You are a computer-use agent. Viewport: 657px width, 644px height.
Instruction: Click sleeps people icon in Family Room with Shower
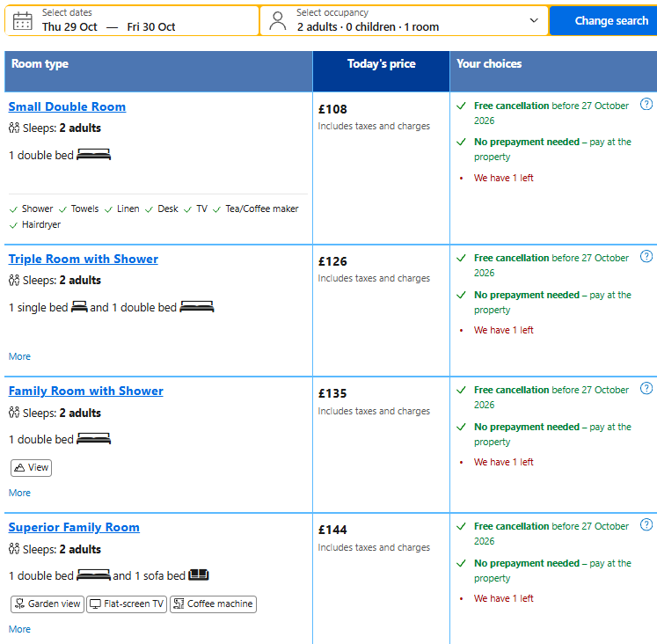tap(14, 413)
